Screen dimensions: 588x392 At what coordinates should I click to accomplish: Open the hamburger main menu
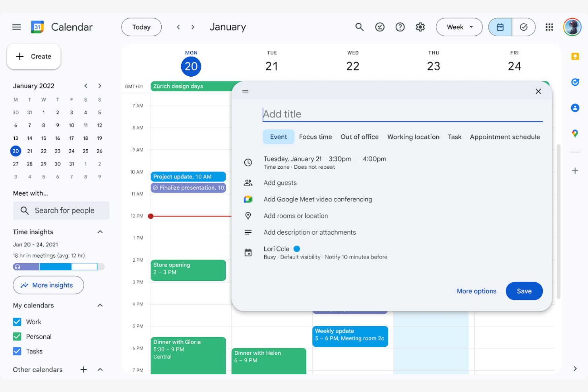(16, 27)
